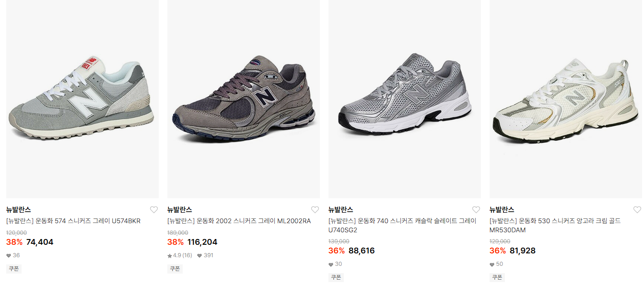Screen dimensions: 644x285
Task: Toggle wishlist heart for 530 MR530DAM sneaker
Action: pos(637,210)
